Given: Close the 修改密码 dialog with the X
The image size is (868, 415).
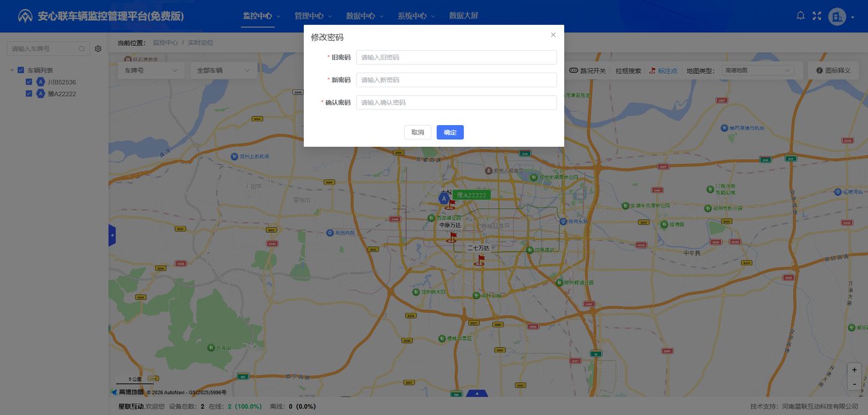Looking at the screenshot, I should (553, 35).
